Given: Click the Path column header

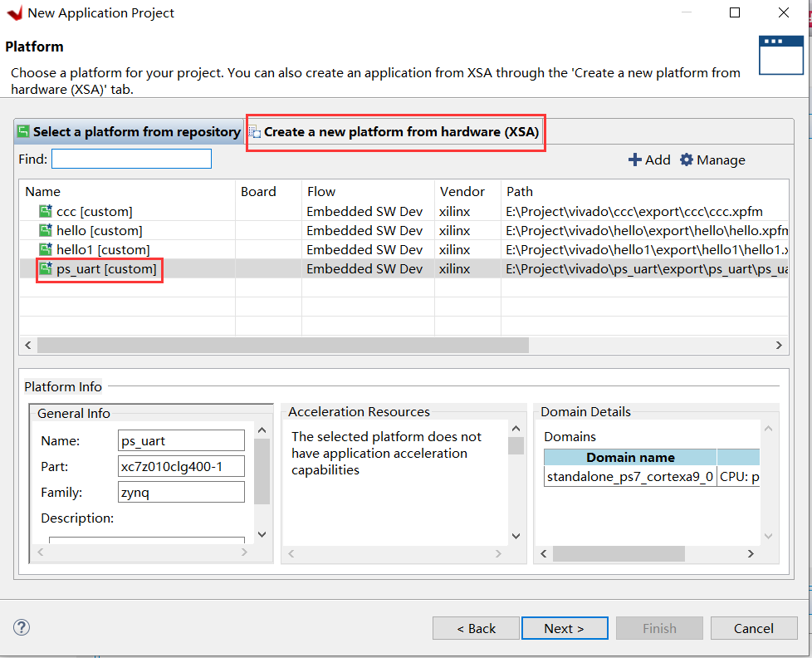Looking at the screenshot, I should (x=645, y=191).
